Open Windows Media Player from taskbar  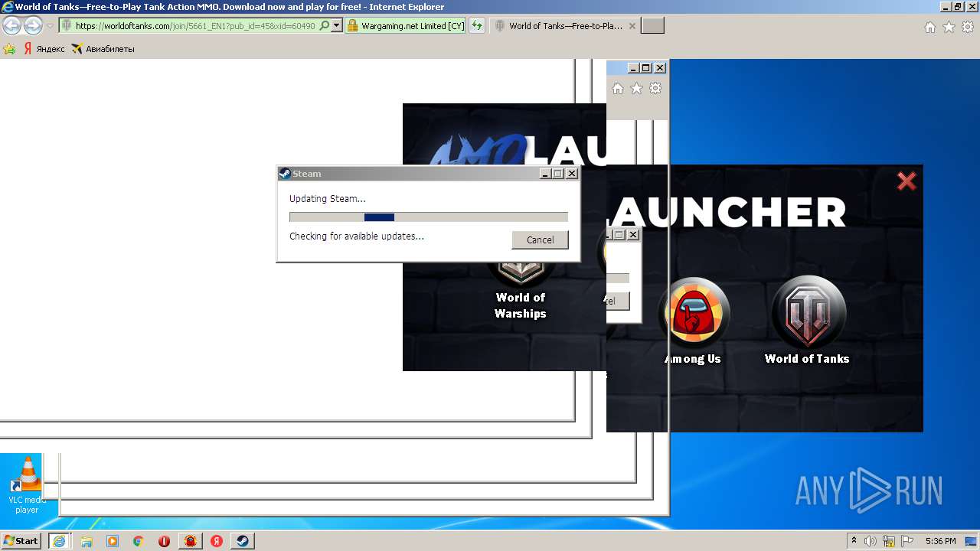point(113,541)
